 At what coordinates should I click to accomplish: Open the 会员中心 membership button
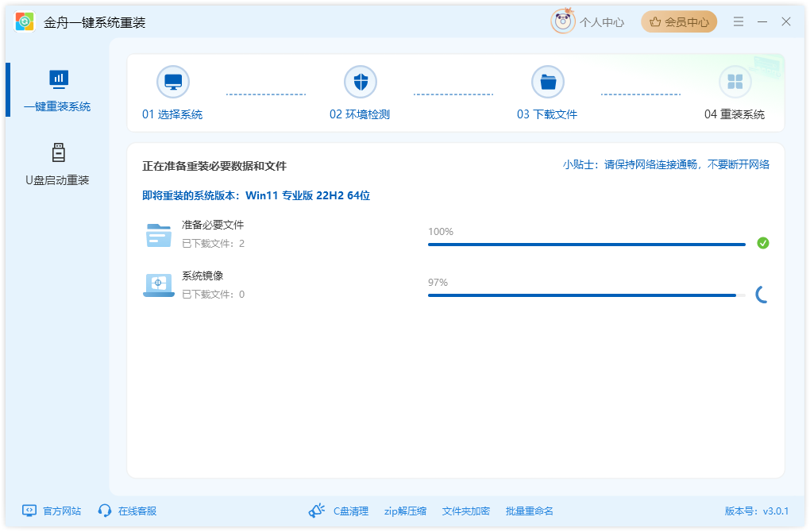679,21
